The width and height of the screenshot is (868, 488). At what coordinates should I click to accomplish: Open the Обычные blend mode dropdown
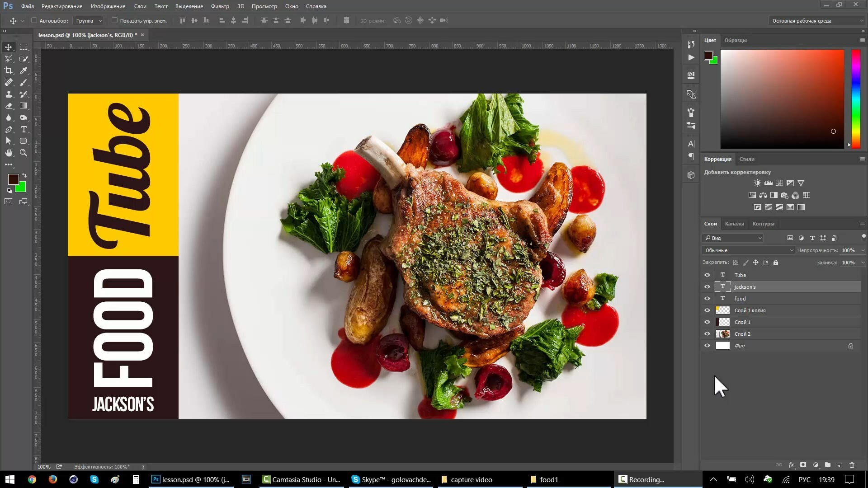point(748,250)
